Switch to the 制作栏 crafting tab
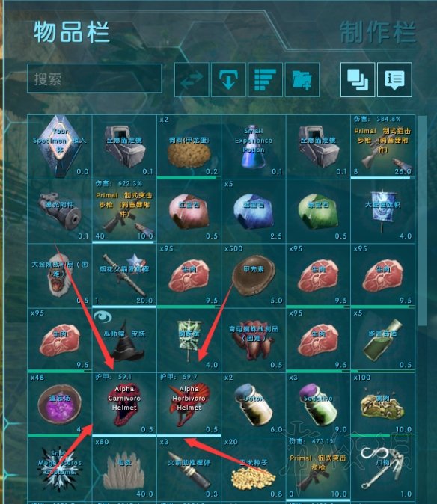Screen dimensions: 437x504 (378, 32)
